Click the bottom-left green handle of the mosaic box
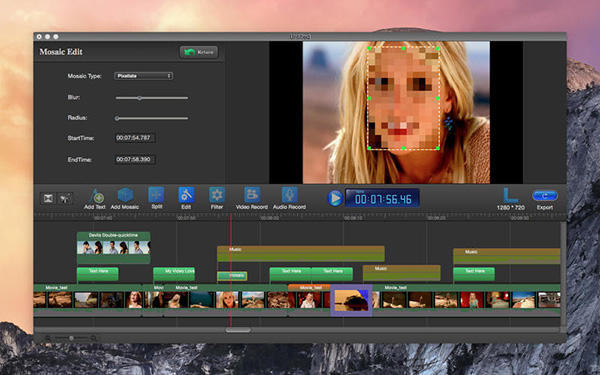Screen dimensions: 600x375 point(369,148)
